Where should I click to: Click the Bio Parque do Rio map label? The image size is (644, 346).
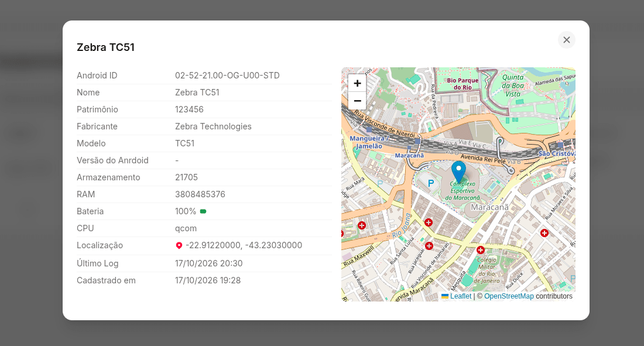(x=463, y=84)
